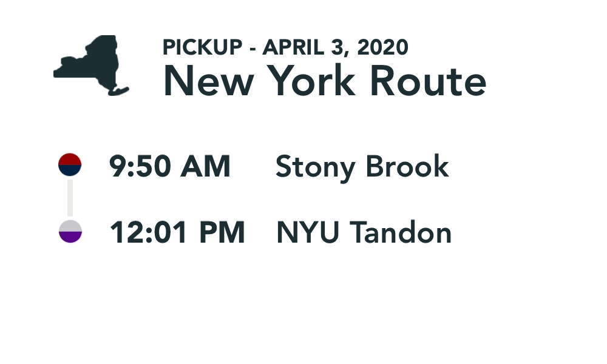Click the PM label of the second stop
The image size is (607, 364).
click(x=225, y=233)
